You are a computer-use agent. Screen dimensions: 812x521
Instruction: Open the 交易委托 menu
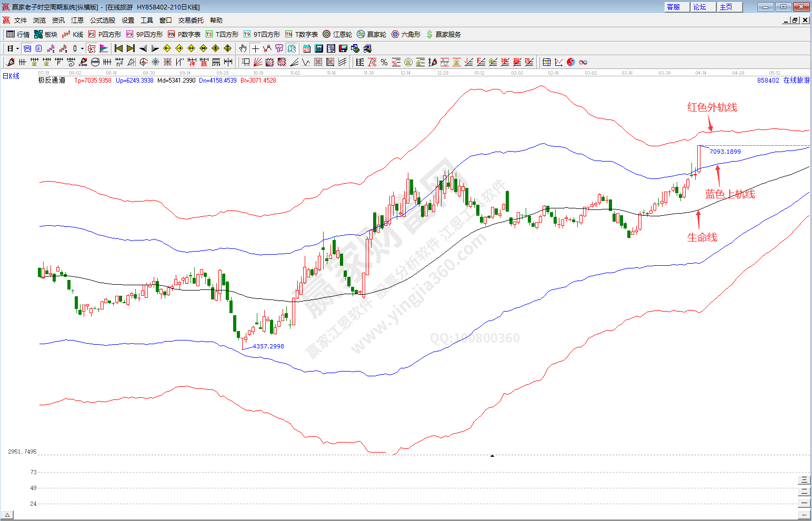tap(191, 20)
